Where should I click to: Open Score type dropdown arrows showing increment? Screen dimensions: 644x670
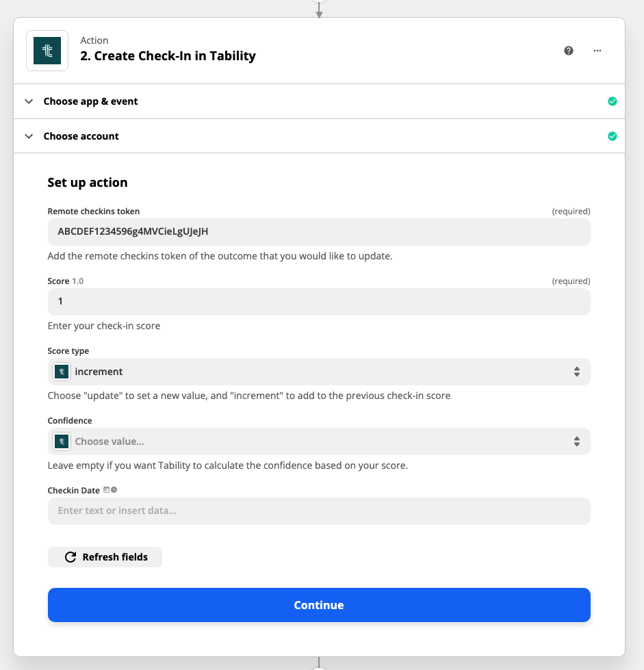(577, 372)
